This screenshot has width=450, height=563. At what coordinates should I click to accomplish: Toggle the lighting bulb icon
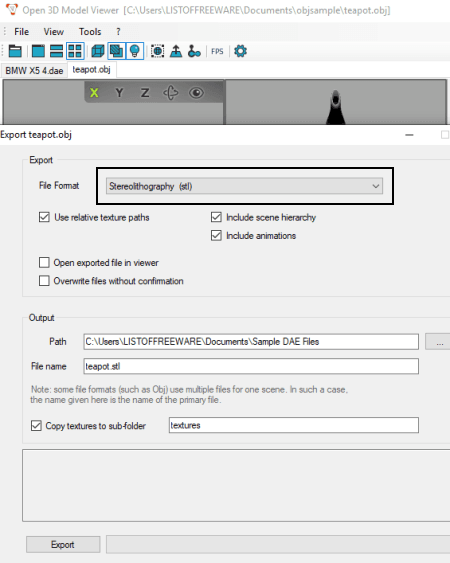tap(135, 51)
